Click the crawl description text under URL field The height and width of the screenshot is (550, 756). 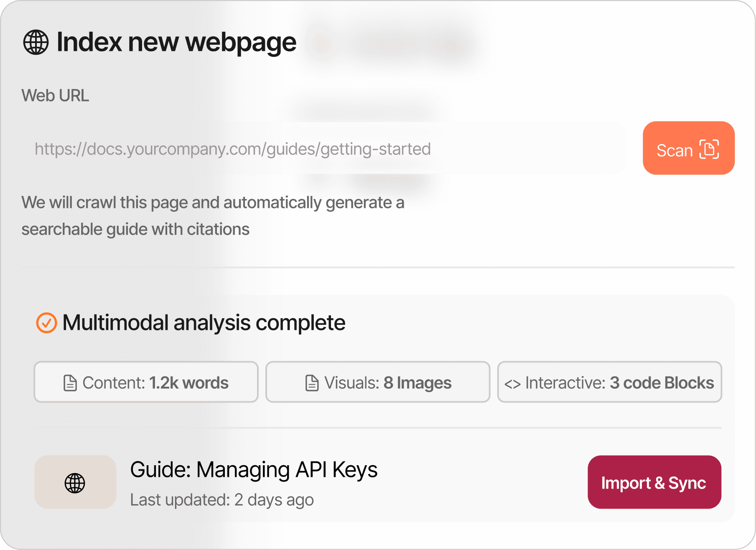213,216
